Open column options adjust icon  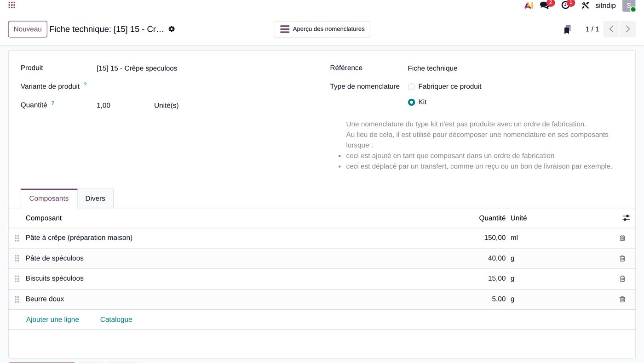click(x=626, y=218)
